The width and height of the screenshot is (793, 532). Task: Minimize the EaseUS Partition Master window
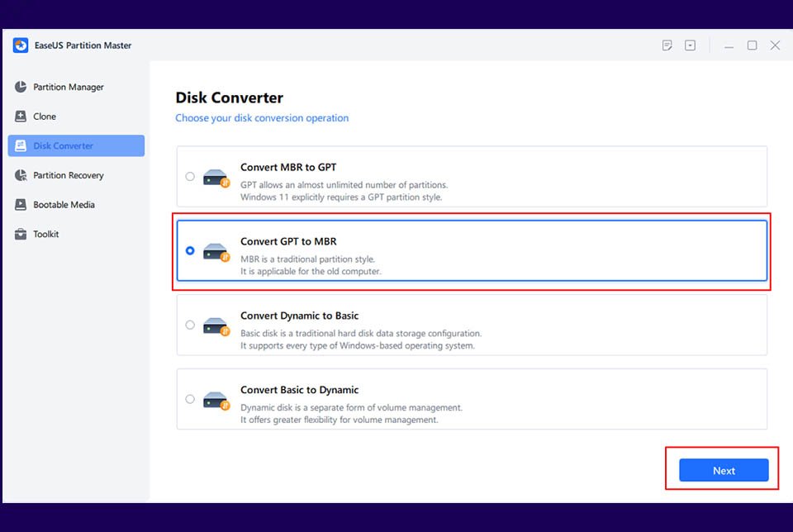coord(729,46)
